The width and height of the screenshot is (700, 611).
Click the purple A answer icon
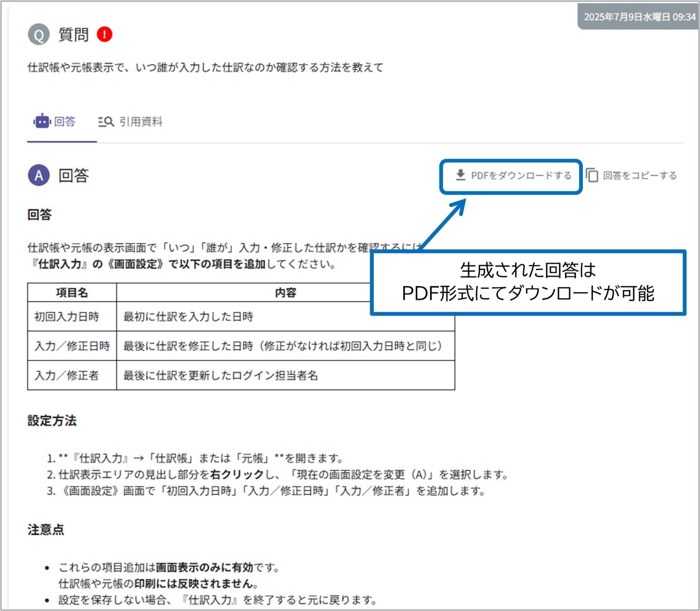[39, 175]
